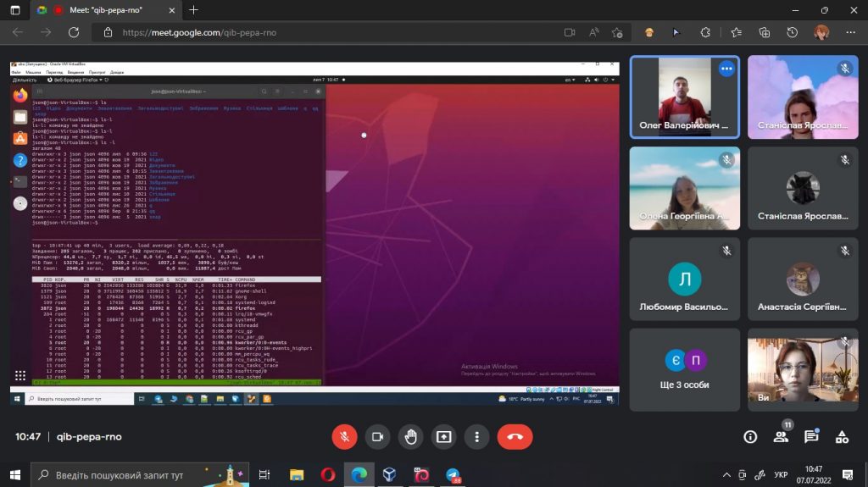Show the participants list with badge 11
The height and width of the screenshot is (487, 868).
coord(781,437)
